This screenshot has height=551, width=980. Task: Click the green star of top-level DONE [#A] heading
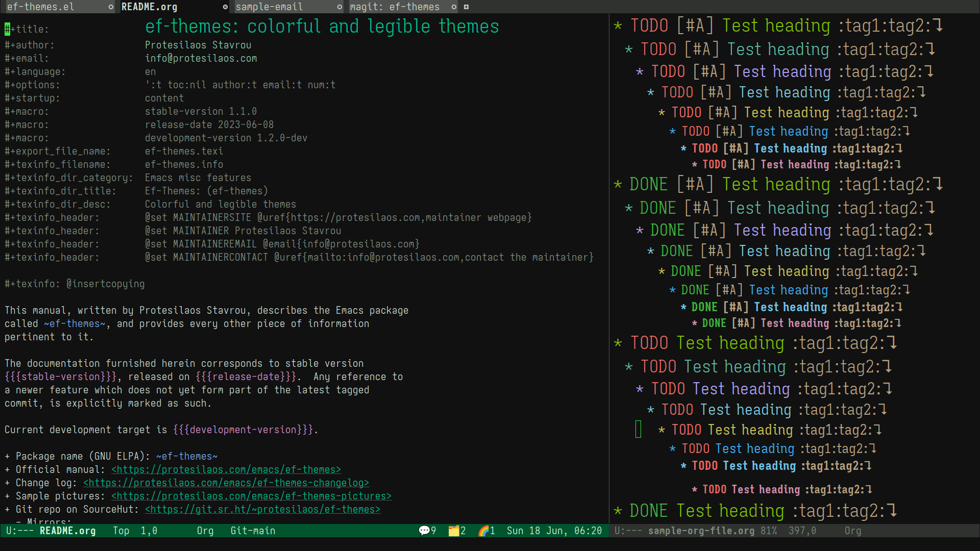click(x=618, y=184)
